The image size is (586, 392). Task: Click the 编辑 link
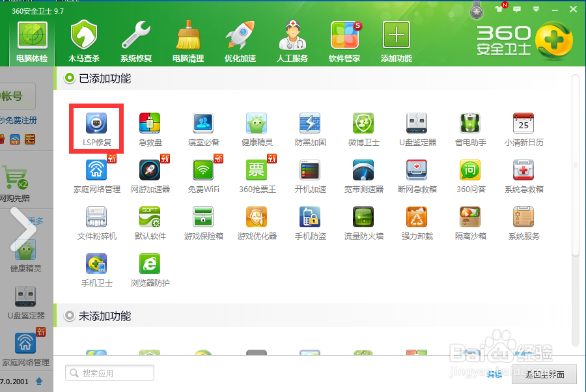pos(494,374)
